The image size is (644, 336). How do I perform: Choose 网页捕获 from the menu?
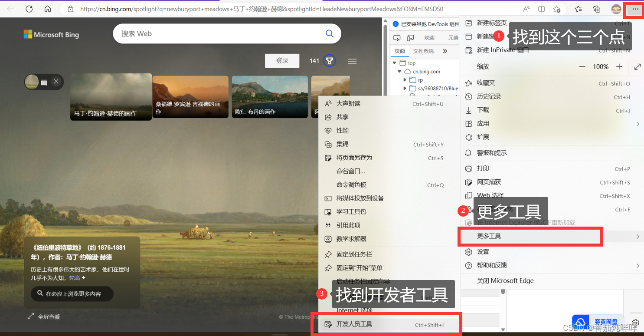point(552,182)
